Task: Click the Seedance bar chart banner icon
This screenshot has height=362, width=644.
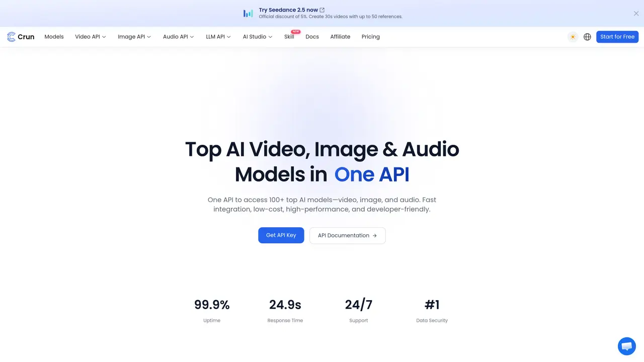Action: coord(248,13)
